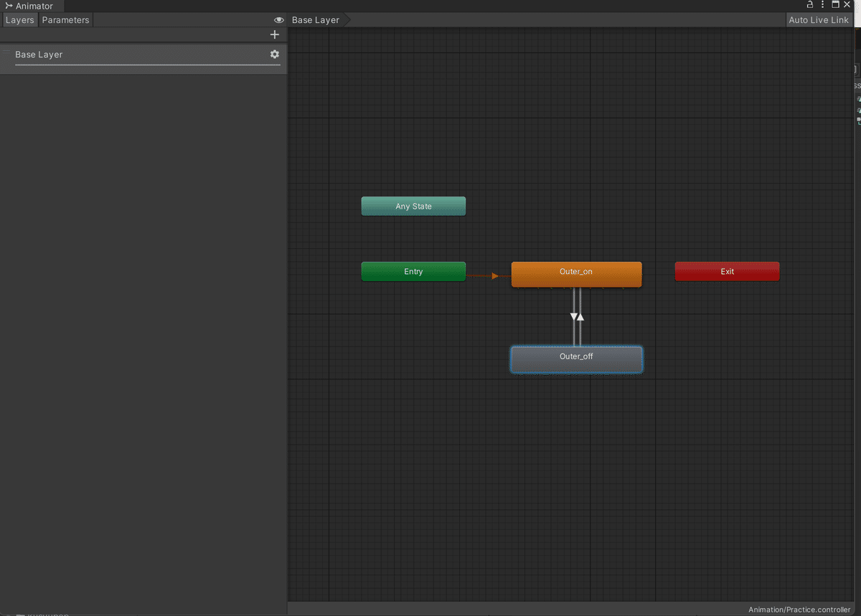Toggle the eye icon beside Base Layer breadcrumb
This screenshot has height=616, width=861.
[279, 19]
